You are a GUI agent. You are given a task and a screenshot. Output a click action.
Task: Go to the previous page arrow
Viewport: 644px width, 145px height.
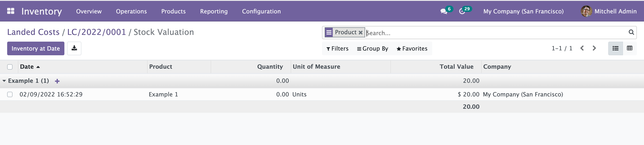pyautogui.click(x=582, y=48)
